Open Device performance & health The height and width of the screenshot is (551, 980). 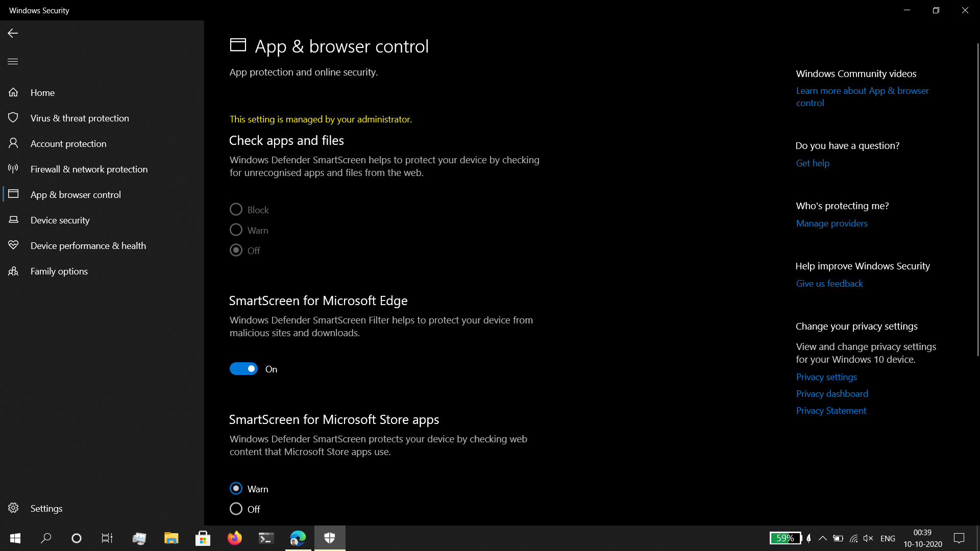point(102,245)
